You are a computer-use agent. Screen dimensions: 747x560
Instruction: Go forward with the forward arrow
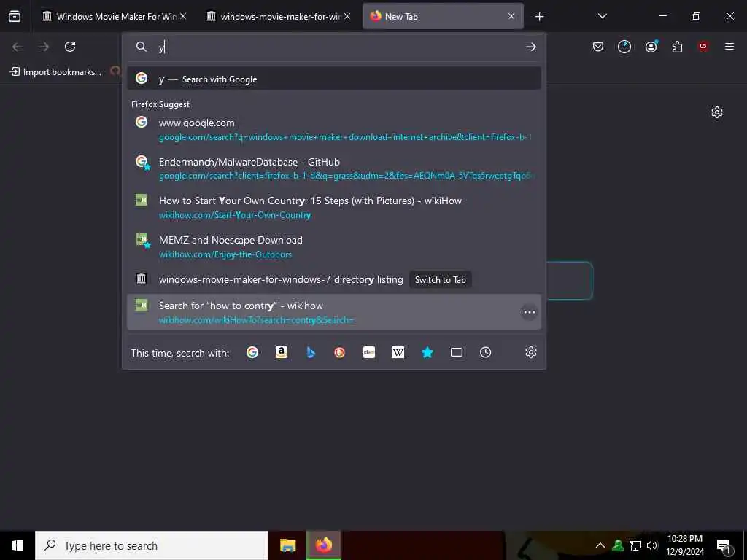(44, 47)
